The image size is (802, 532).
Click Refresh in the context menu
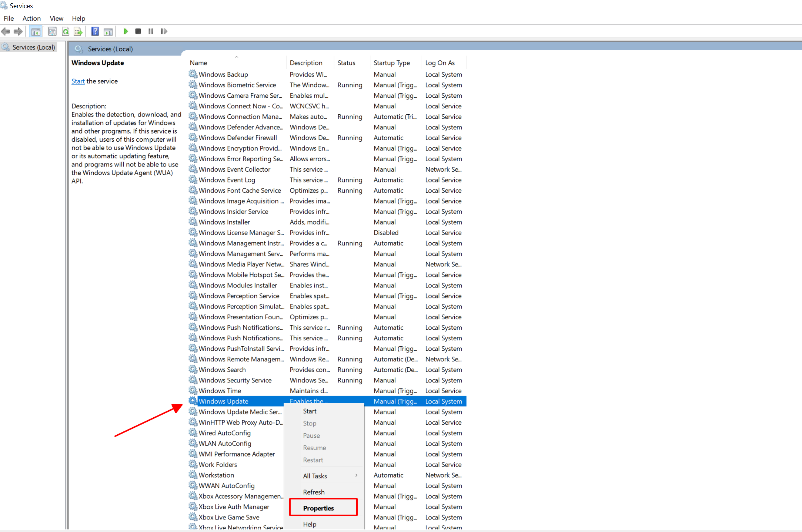tap(314, 492)
